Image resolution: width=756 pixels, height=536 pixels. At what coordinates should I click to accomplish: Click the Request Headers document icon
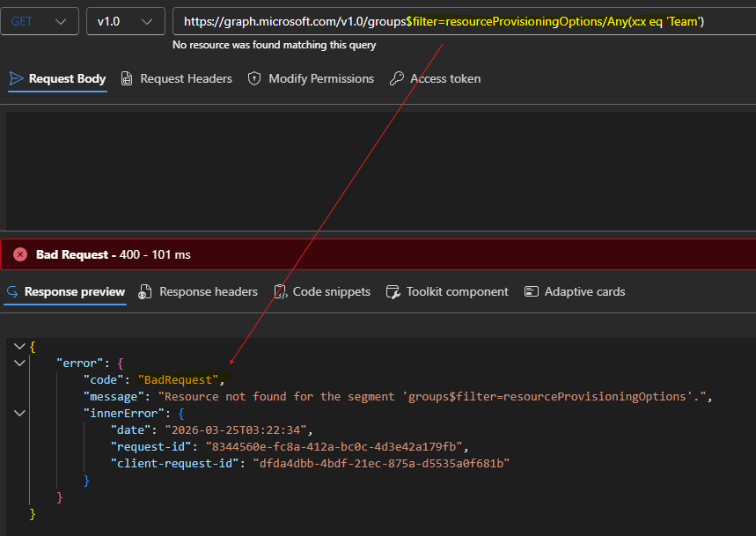point(127,78)
